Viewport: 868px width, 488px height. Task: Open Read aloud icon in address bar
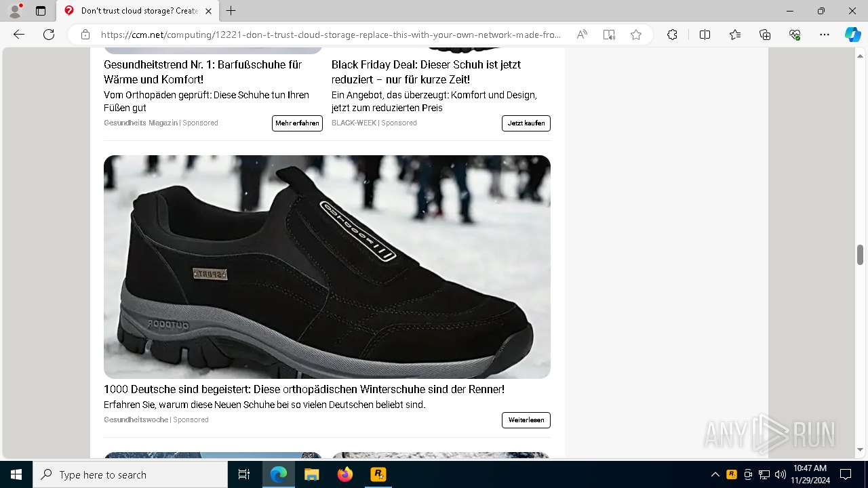582,35
